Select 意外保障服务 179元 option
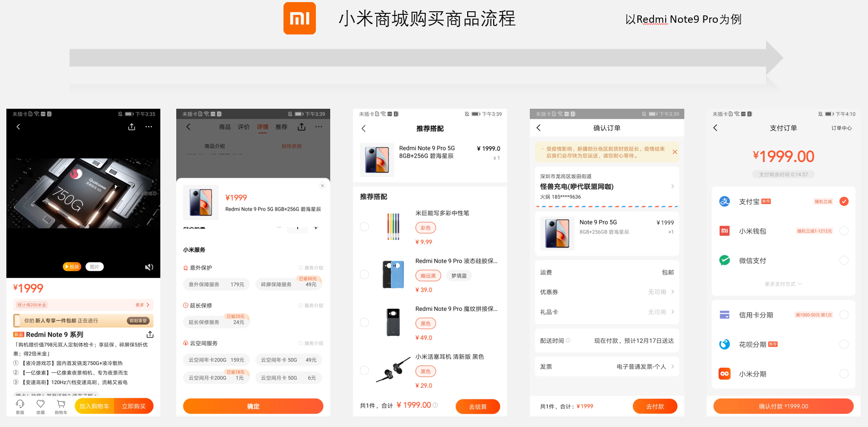 pyautogui.click(x=217, y=284)
